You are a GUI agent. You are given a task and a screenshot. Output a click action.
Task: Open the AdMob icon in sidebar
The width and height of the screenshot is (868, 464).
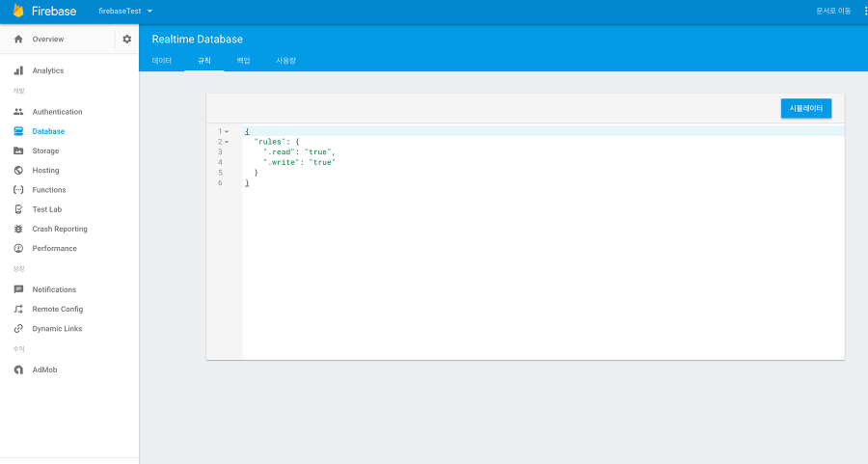18,369
